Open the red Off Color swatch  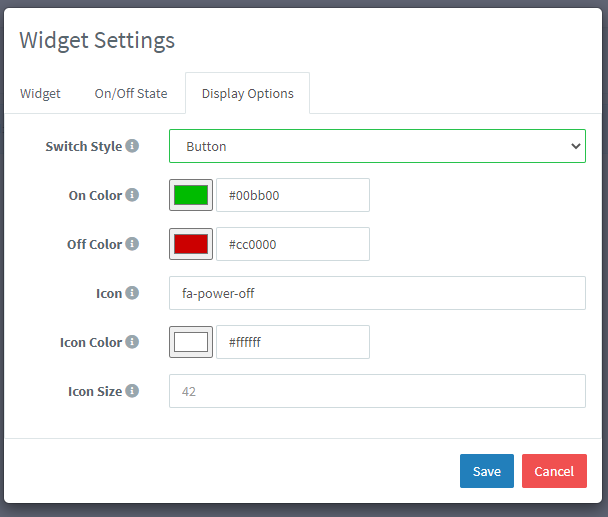coord(191,244)
